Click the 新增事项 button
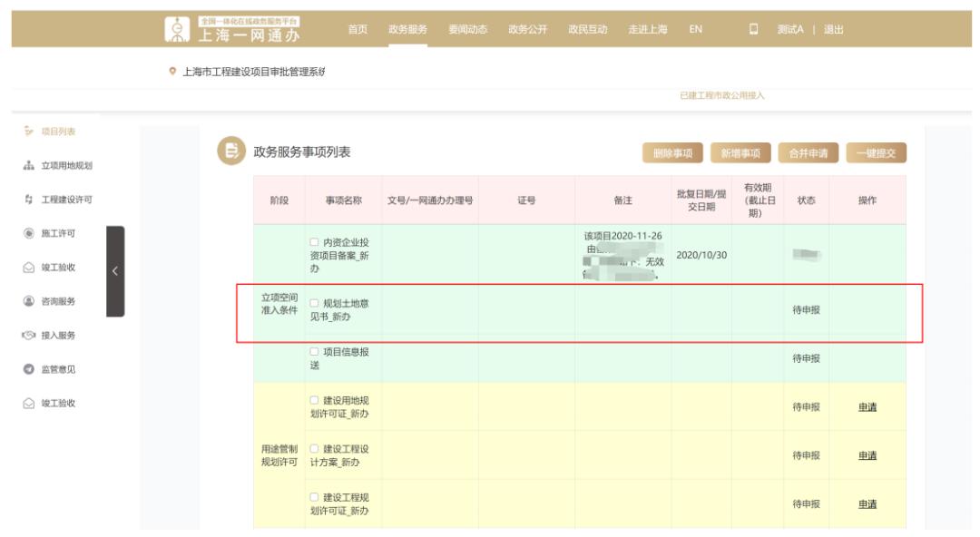980x537 pixels. [x=741, y=153]
